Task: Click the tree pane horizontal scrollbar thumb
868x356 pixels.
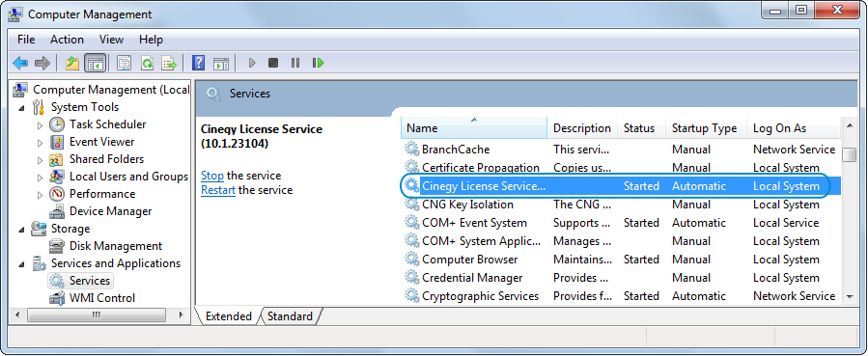Action: (x=96, y=315)
